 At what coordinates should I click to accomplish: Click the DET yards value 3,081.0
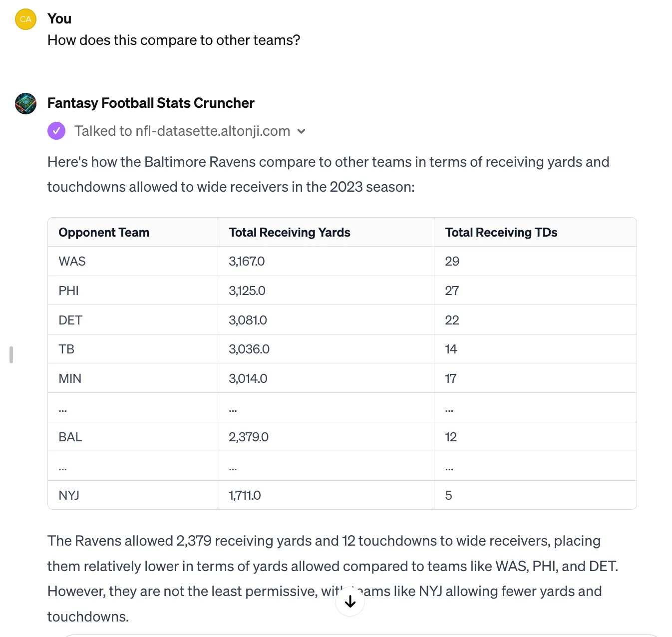248,320
